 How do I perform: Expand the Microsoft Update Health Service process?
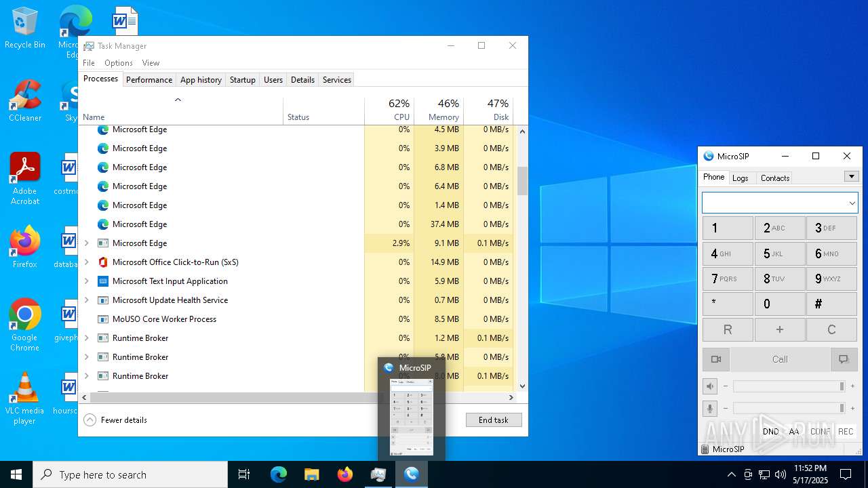[86, 300]
